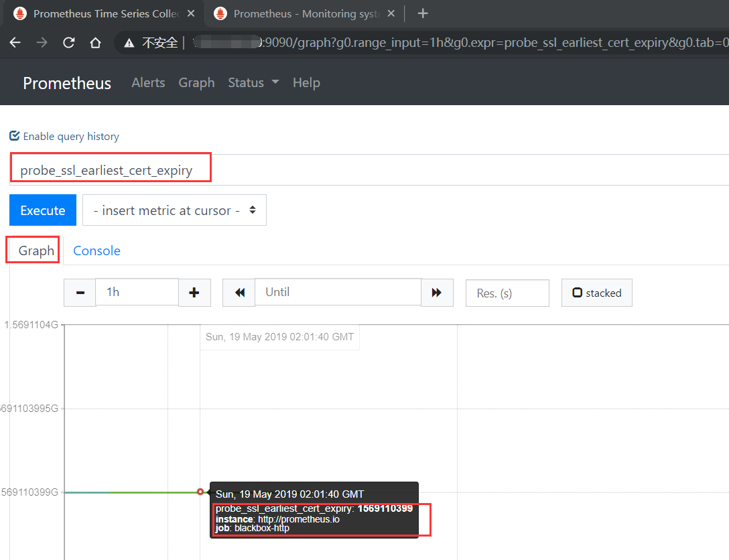Screen dimensions: 729x560
Task: Open the Graph nav item in header
Action: (x=197, y=82)
